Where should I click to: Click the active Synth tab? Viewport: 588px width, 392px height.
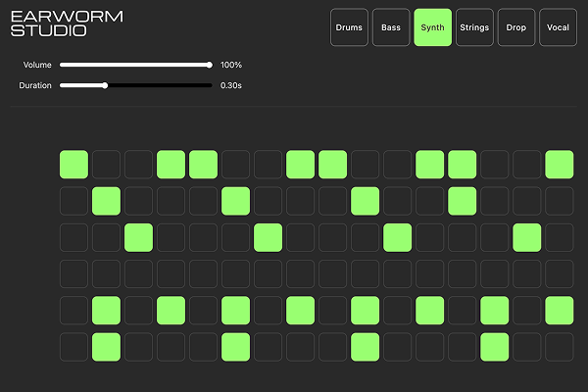432,27
